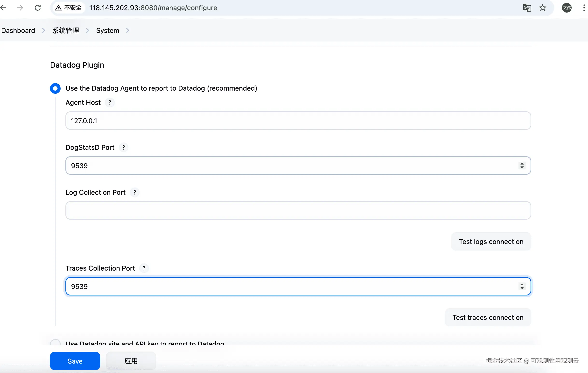Expand the chevron after Dashboard breadcrumb
This screenshot has height=373, width=588.
point(44,30)
